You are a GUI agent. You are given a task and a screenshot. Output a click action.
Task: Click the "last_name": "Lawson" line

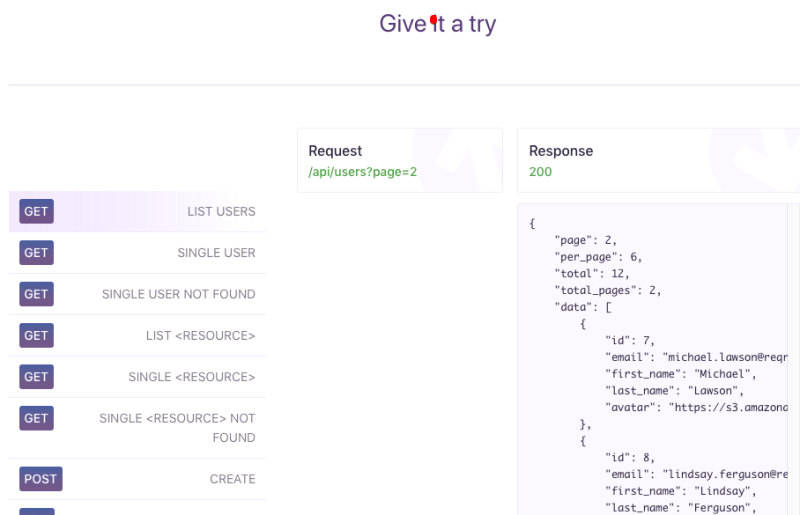(674, 391)
